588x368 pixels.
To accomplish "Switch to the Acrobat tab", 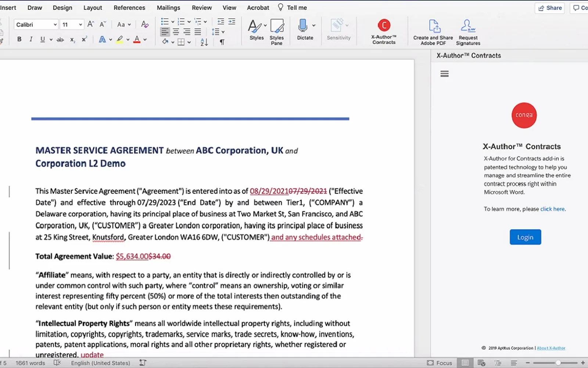I will tap(258, 8).
